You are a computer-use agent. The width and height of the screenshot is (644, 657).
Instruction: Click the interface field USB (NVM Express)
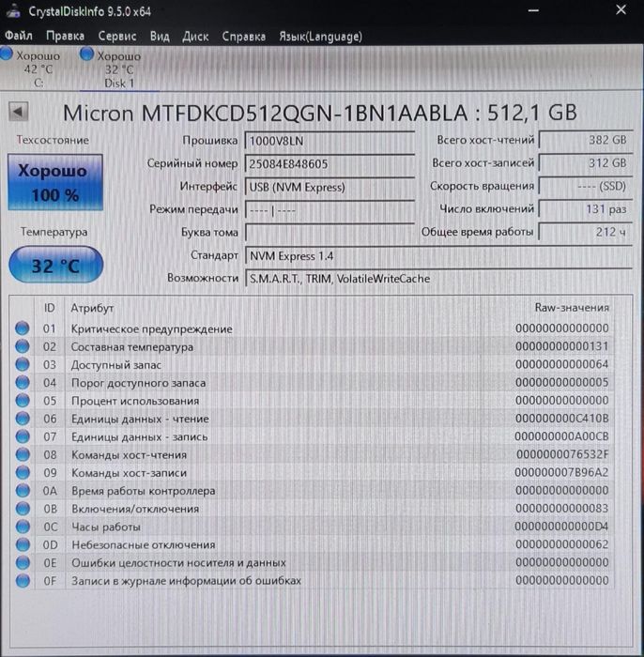tap(330, 187)
